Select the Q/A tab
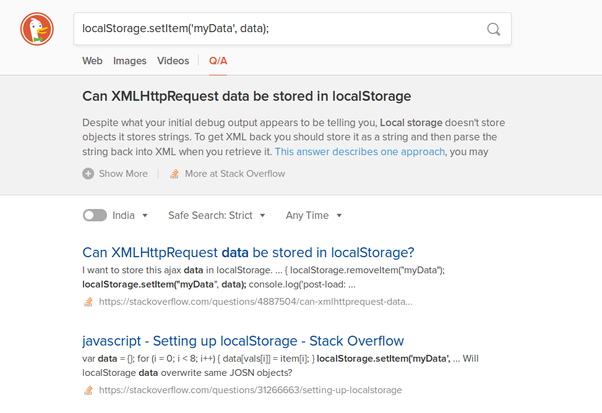The width and height of the screenshot is (602, 413). pos(218,61)
